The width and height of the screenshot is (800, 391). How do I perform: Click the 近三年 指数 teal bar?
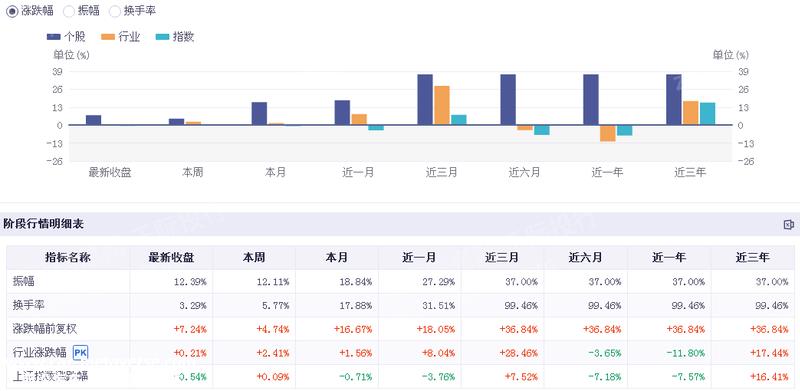pyautogui.click(x=707, y=114)
